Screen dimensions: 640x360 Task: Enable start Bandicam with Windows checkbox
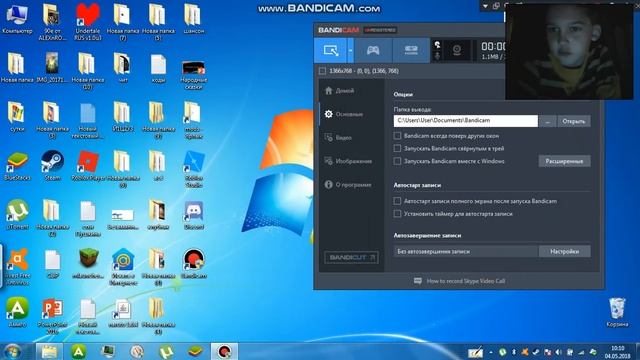coord(397,161)
